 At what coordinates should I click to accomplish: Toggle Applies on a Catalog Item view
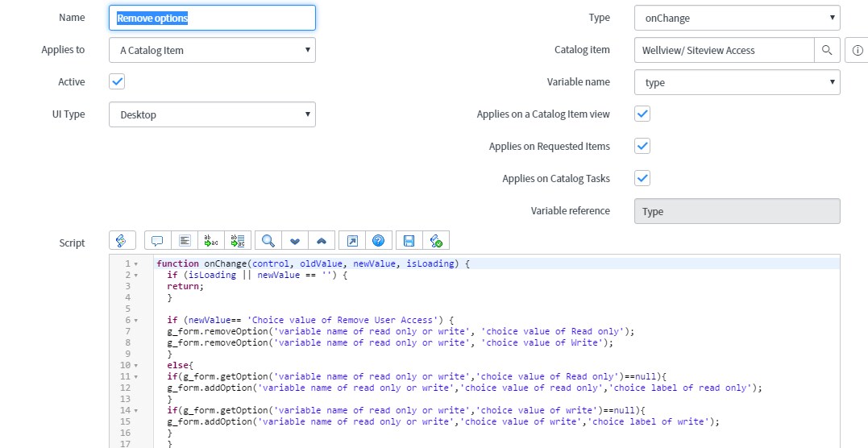[642, 114]
